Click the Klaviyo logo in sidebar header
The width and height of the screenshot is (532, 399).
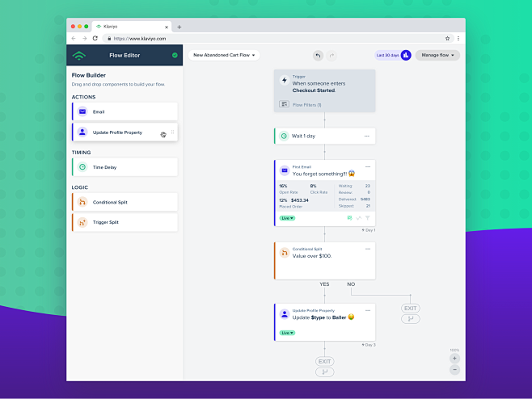(78, 56)
